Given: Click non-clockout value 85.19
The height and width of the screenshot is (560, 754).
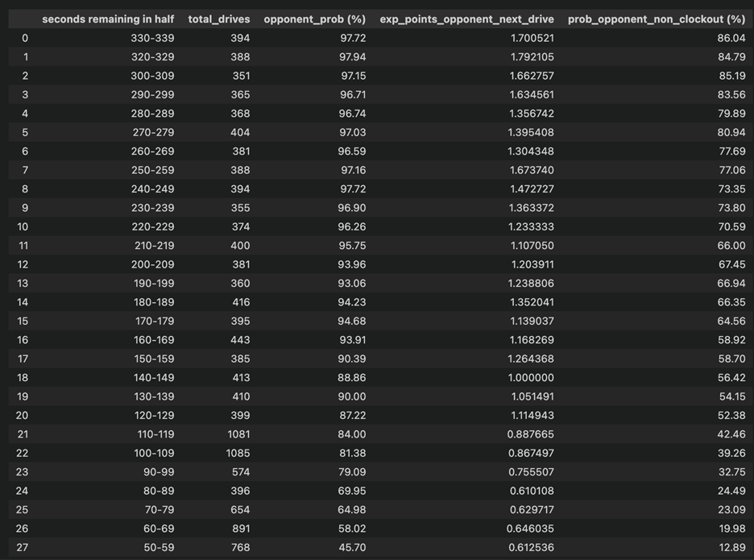Looking at the screenshot, I should (731, 76).
